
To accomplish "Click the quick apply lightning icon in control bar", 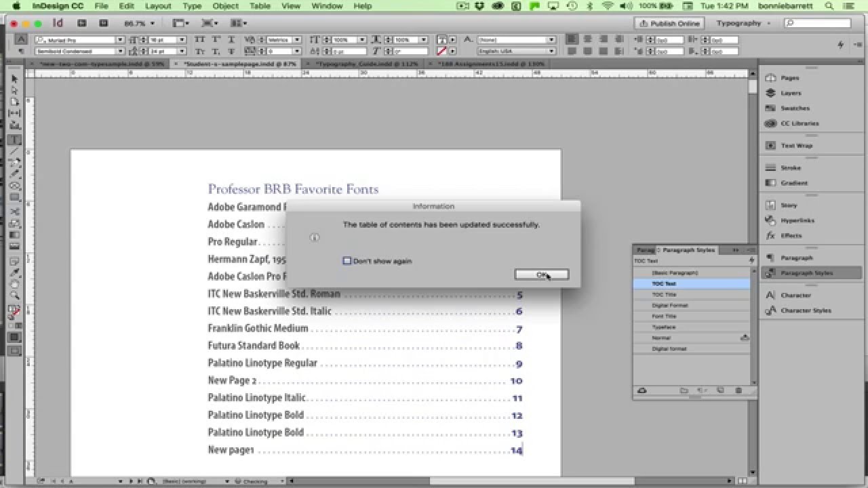I will coord(841,45).
